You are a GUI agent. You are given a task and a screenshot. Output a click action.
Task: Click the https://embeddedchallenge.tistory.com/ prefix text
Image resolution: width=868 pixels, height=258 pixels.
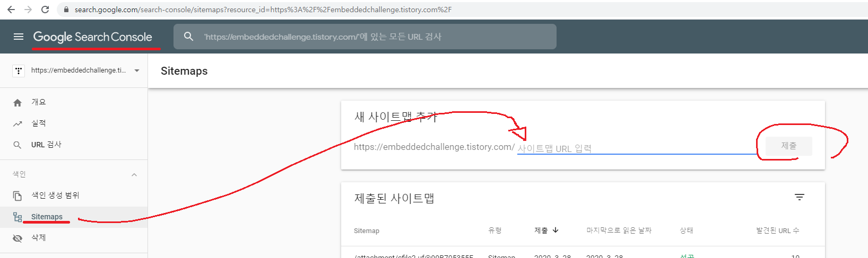coord(434,147)
